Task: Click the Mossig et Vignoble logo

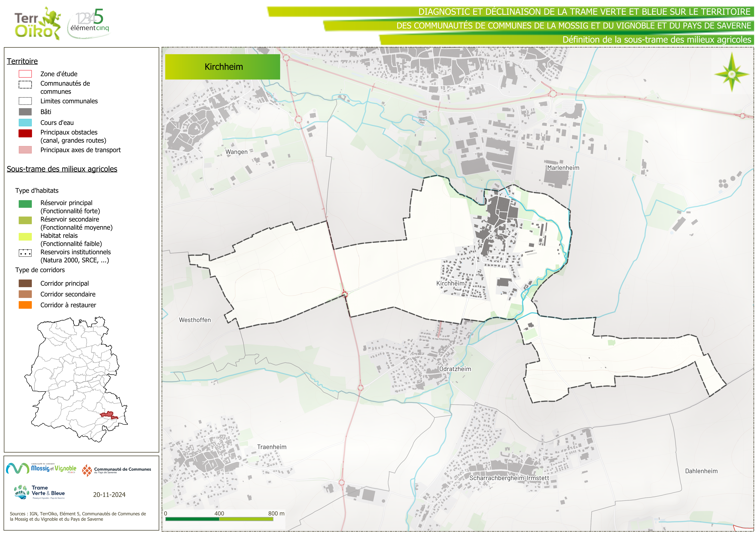Action: point(41,468)
